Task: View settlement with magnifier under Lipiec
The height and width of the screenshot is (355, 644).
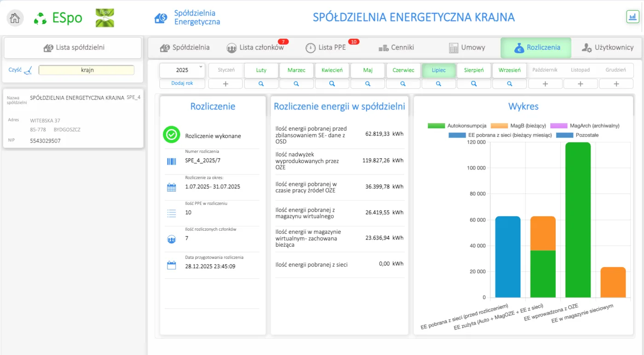Action: [x=439, y=84]
